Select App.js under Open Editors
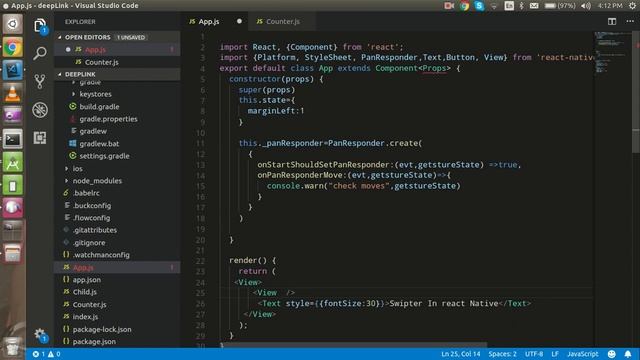Image resolution: width=640 pixels, height=360 pixels. (117, 49)
